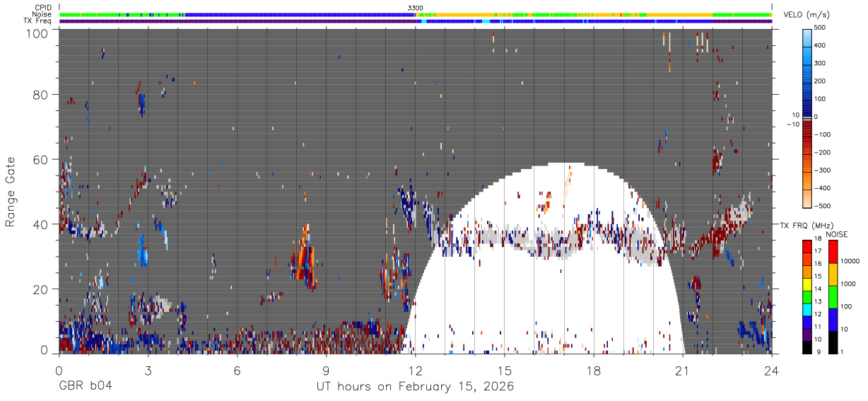Click the x-axis tick label 6

[237, 370]
